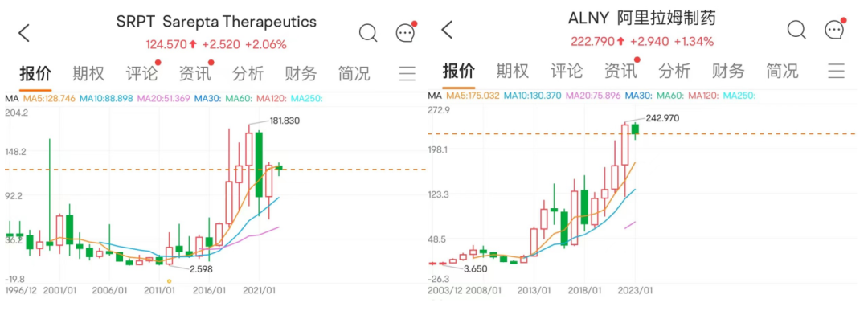This screenshot has height=311, width=868.
Task: Click the 2.598 low label on SRPT chart
Action: point(200,269)
